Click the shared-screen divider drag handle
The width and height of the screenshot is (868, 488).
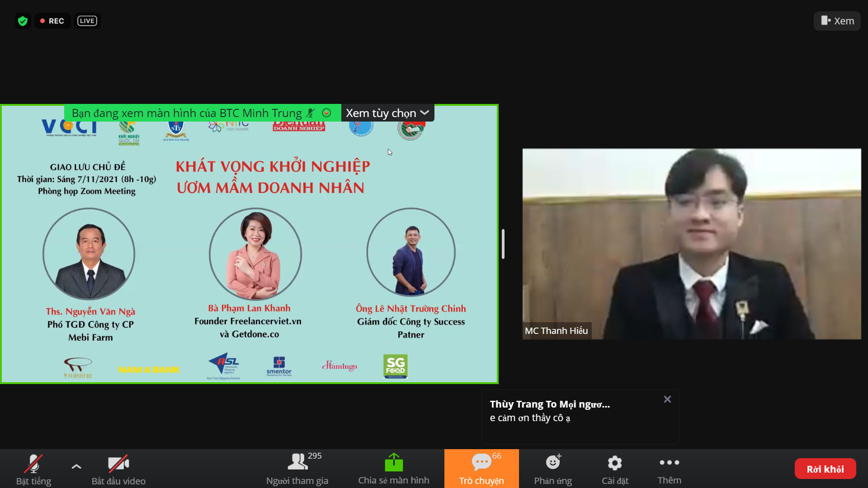[503, 244]
